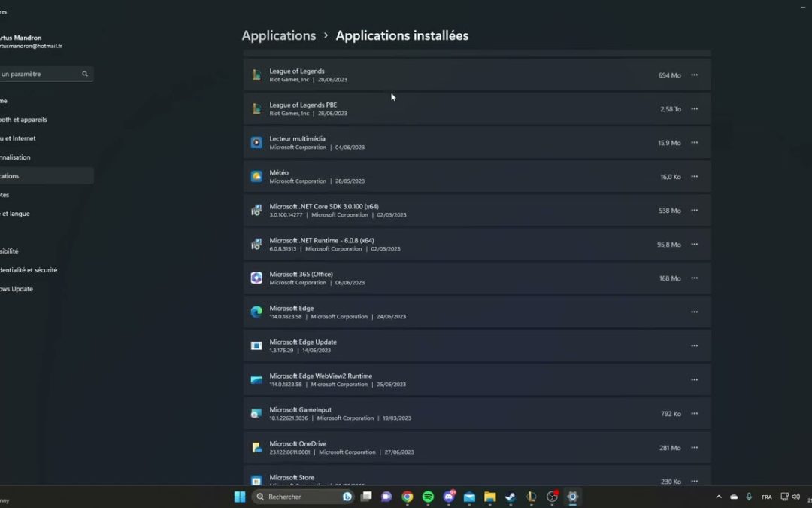Open three-dot menu for Météo
Screen dimensions: 812x508
(694, 177)
